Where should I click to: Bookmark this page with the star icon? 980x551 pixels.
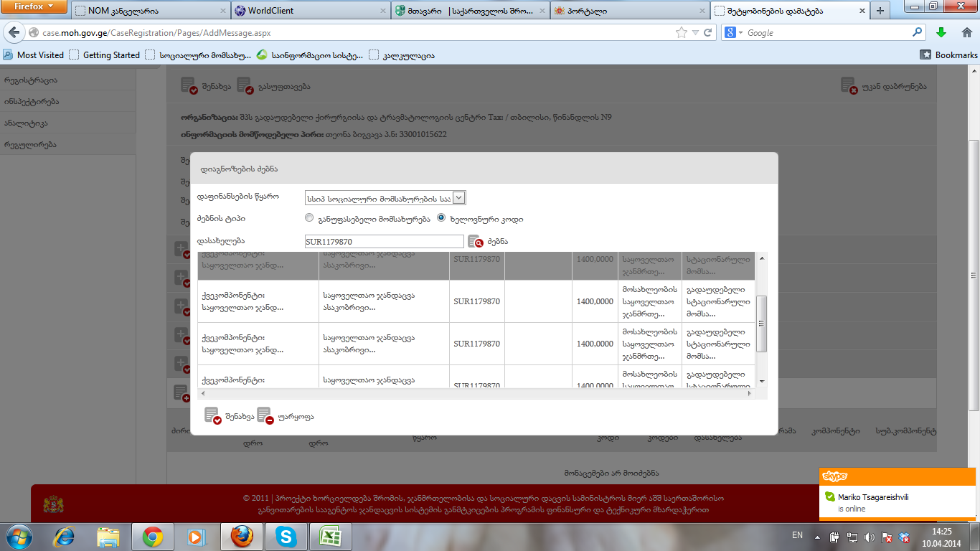(681, 33)
